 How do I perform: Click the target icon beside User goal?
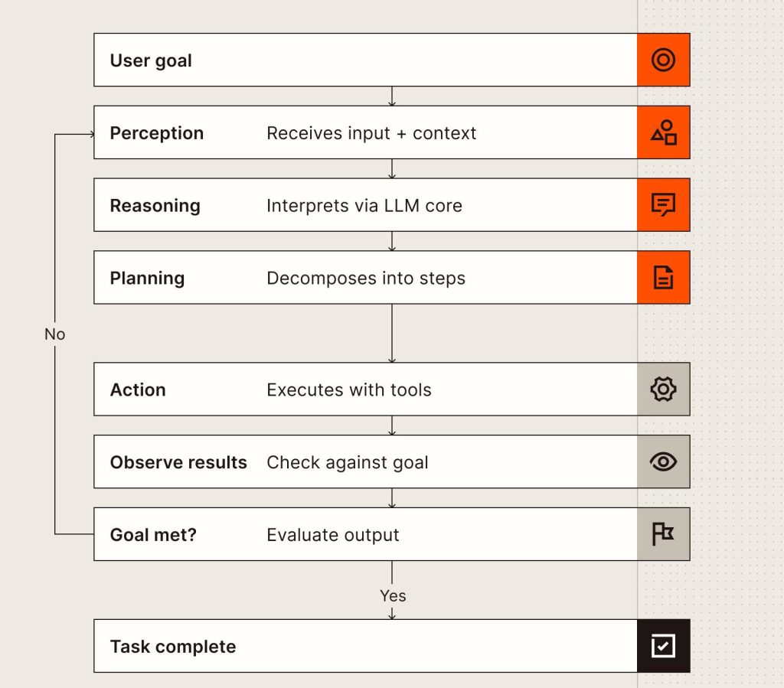[x=663, y=60]
